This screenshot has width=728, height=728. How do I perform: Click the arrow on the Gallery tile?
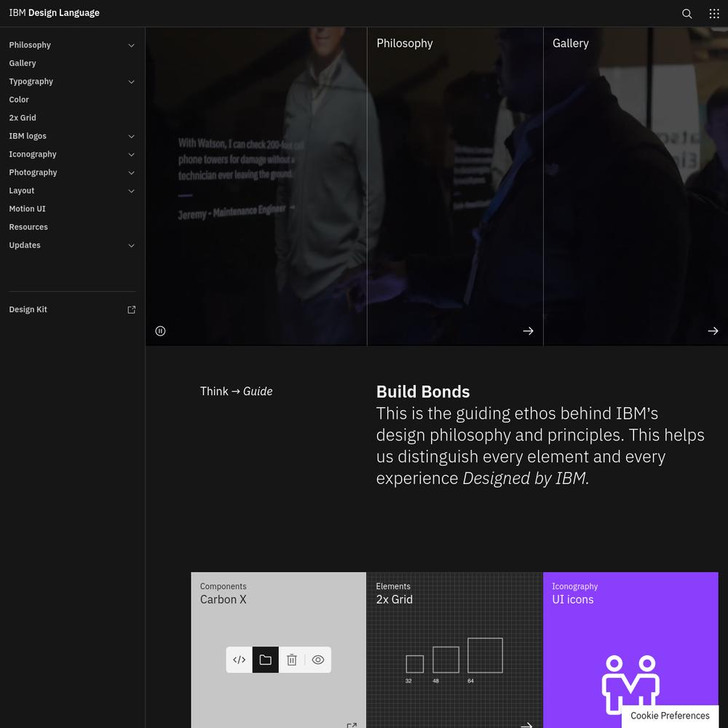[x=713, y=331]
